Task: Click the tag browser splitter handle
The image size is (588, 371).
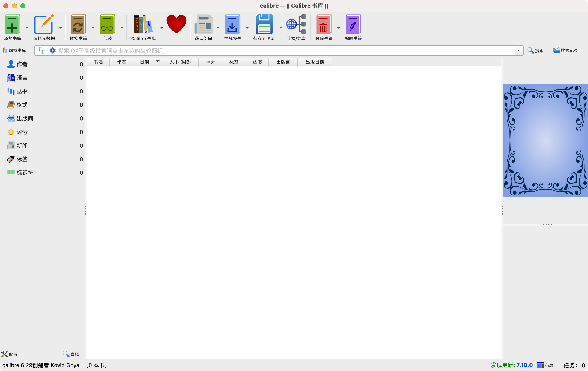Action: (85, 210)
